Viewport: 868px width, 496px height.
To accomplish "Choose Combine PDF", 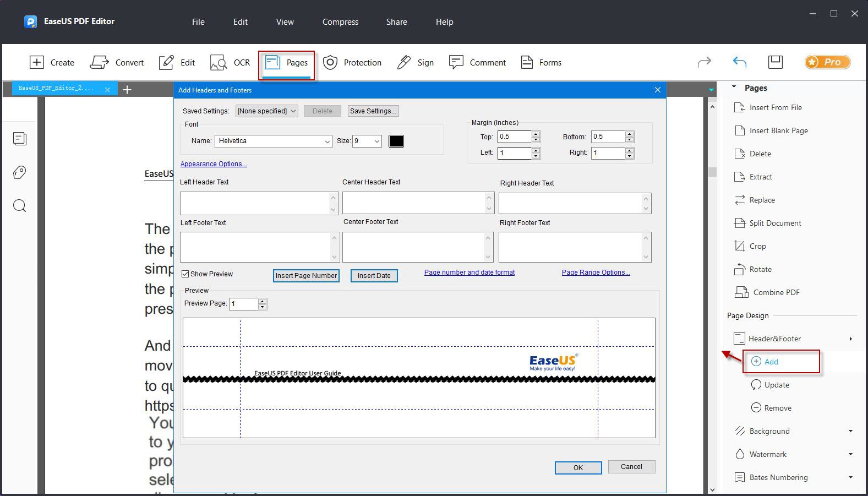I will pos(767,292).
